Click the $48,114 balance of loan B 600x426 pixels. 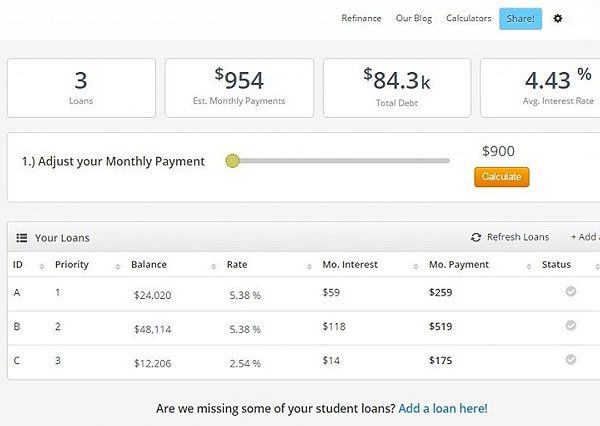[152, 329]
